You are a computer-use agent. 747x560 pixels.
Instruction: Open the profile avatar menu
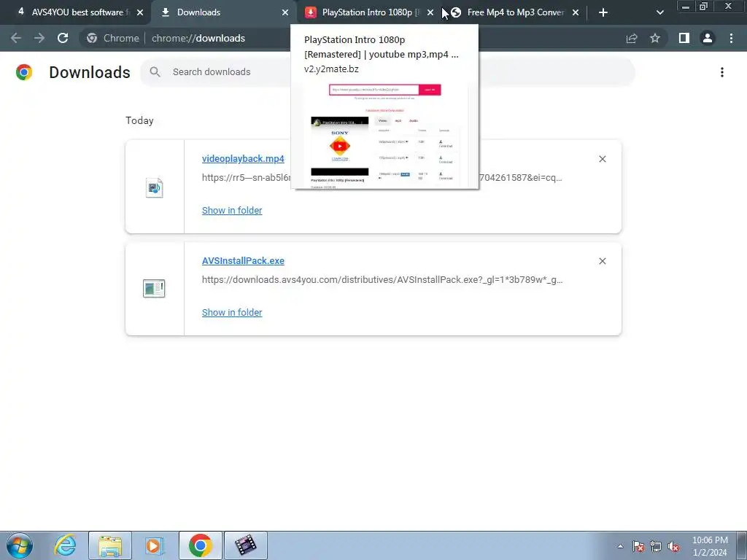(x=708, y=38)
